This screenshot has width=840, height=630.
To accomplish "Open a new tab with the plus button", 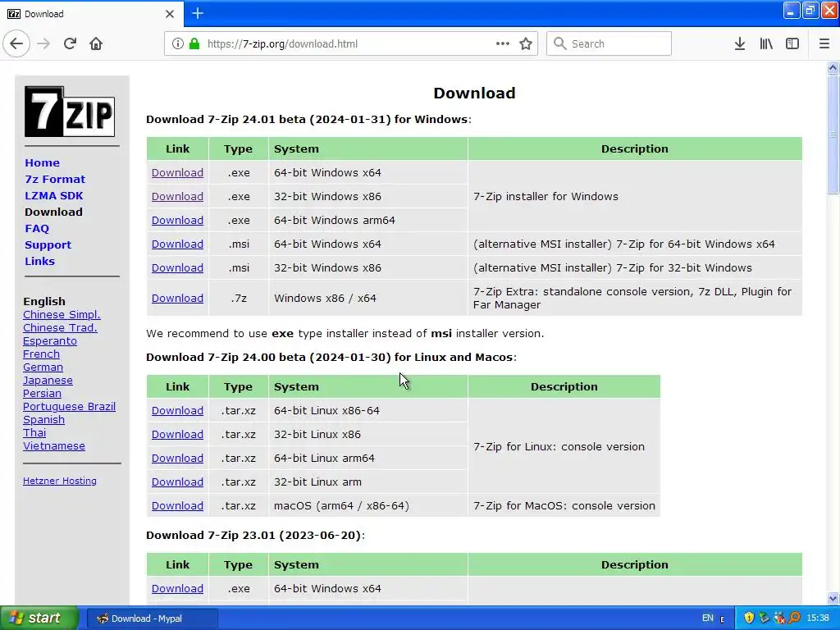I will click(x=198, y=13).
